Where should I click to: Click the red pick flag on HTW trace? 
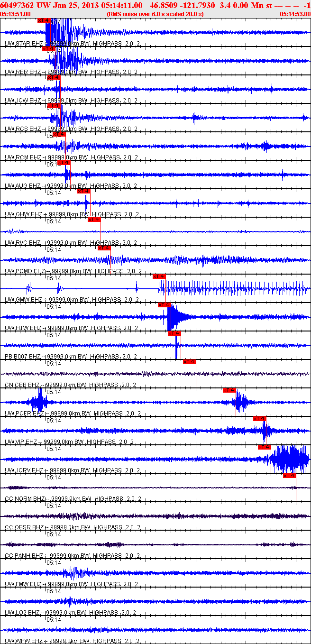click(x=165, y=305)
